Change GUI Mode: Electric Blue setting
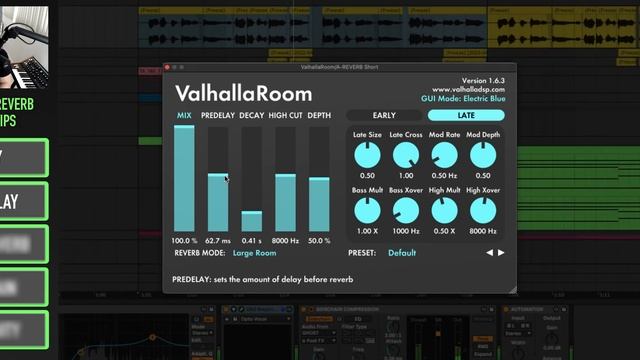Image resolution: width=640 pixels, height=360 pixels. (463, 99)
